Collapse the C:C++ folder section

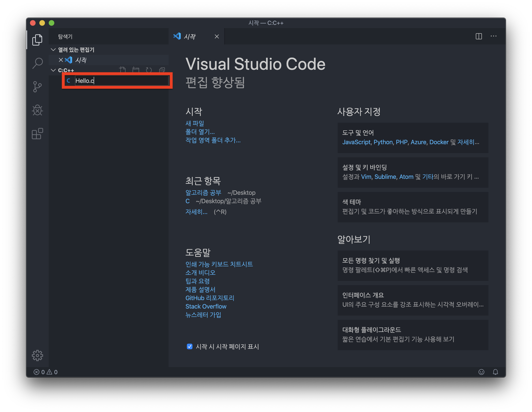pos(53,70)
